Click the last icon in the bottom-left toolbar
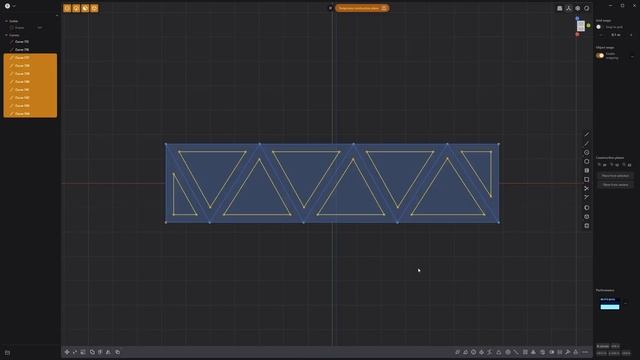The height and width of the screenshot is (360, 640). click(118, 352)
